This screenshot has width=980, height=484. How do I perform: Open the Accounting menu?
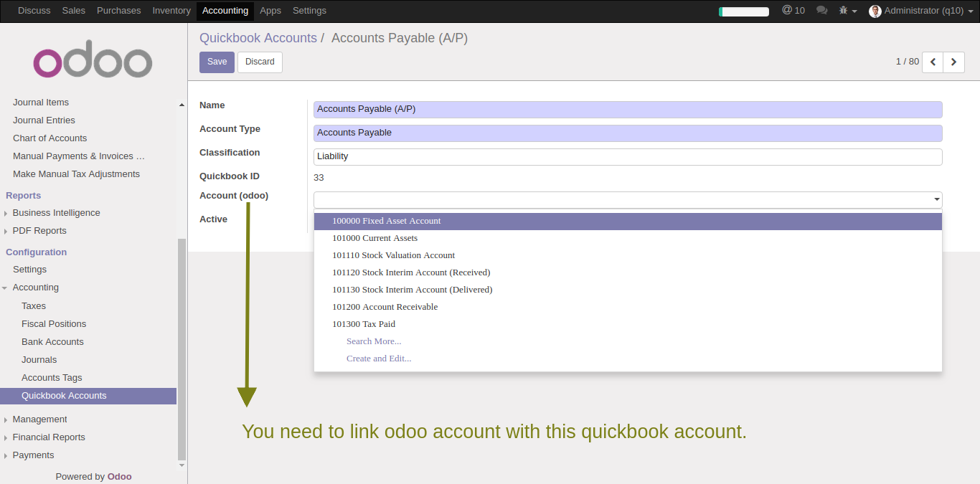[225, 11]
